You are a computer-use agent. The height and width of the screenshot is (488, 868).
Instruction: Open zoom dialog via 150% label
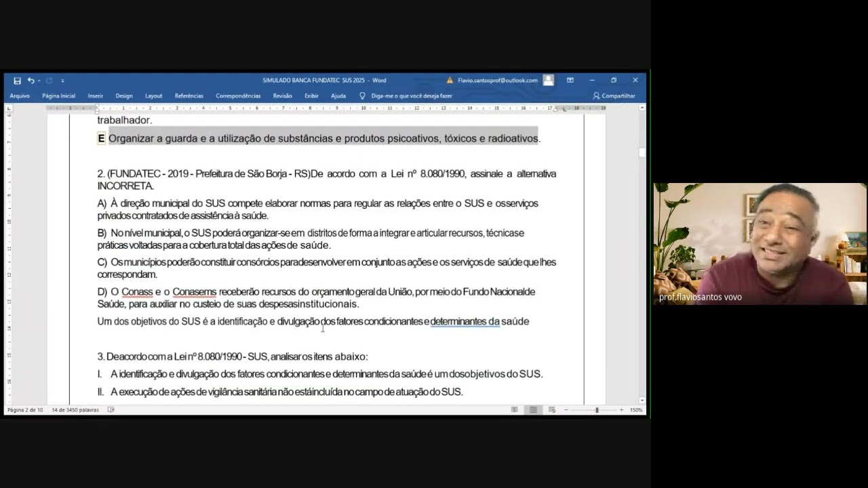point(636,410)
